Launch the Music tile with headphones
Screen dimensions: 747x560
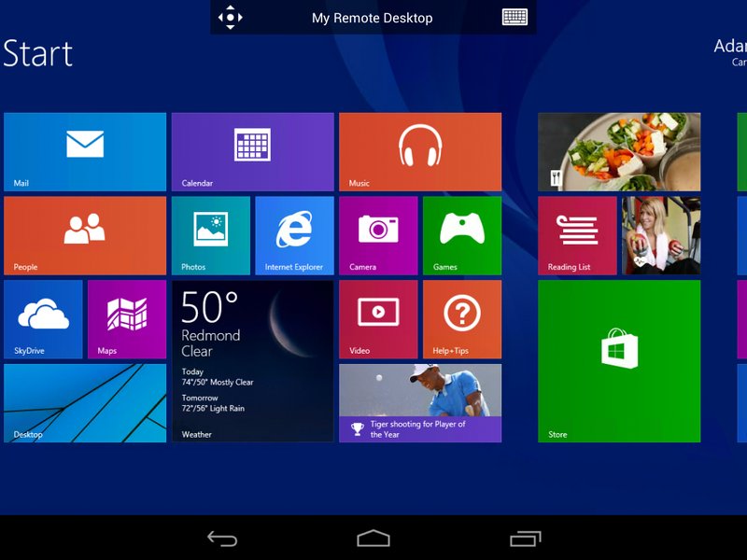click(420, 152)
